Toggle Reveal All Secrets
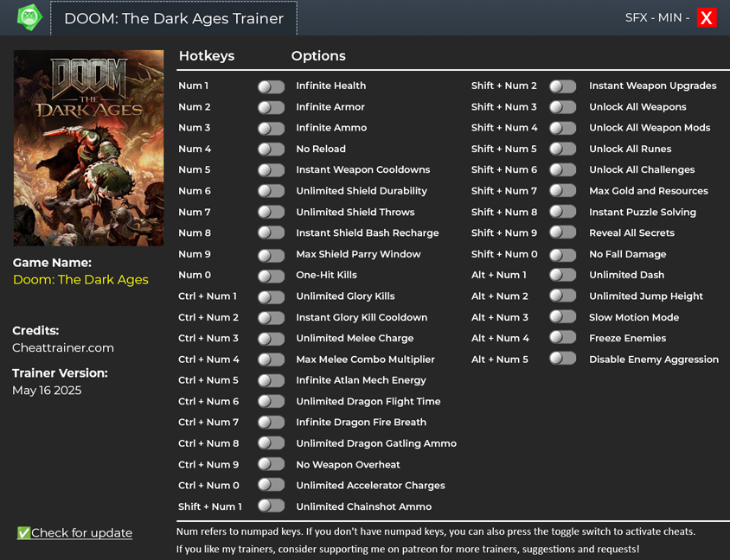 pyautogui.click(x=563, y=232)
